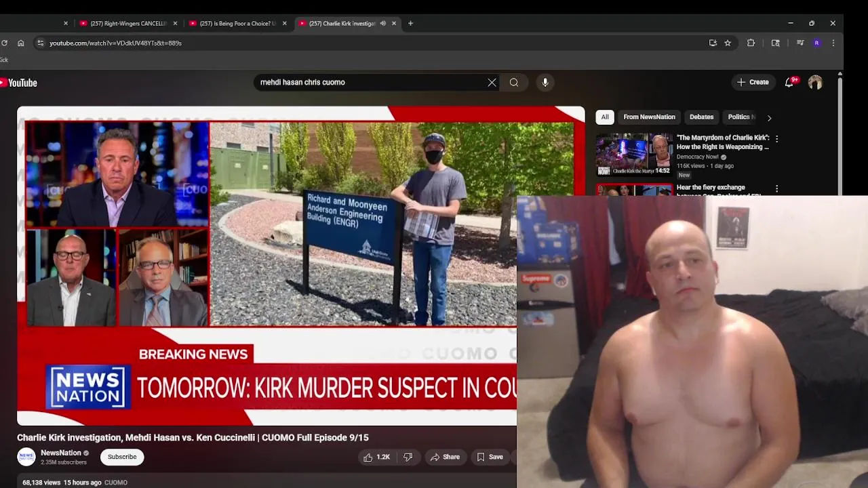Click the video title text
The height and width of the screenshot is (488, 868).
(193, 438)
